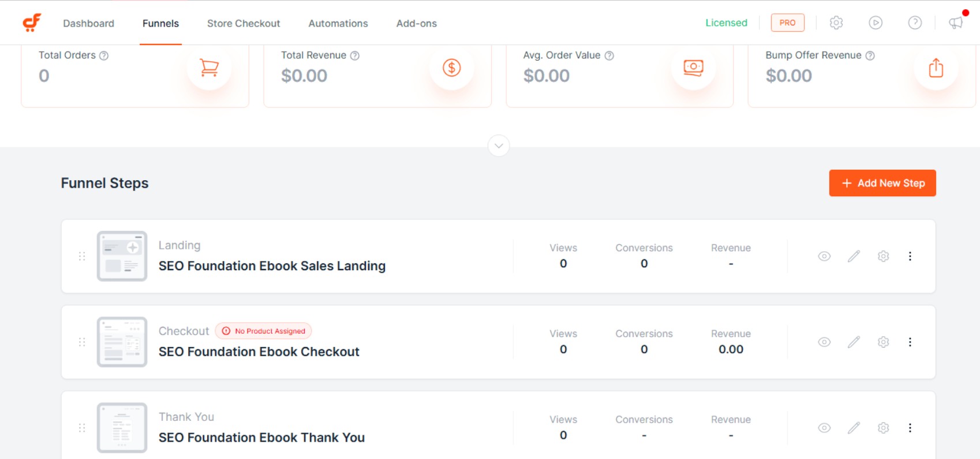Image resolution: width=980 pixels, height=459 pixels.
Task: Click the Add New Step button
Action: (x=882, y=183)
